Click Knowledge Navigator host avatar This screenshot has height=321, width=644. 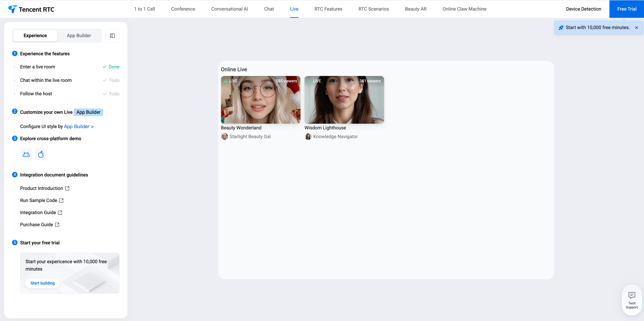(308, 137)
